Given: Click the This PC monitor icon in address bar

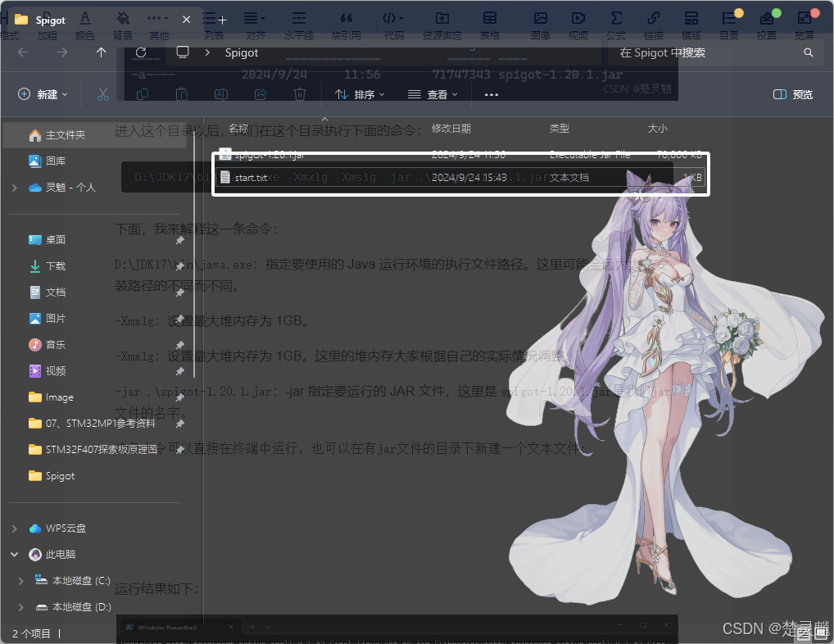Looking at the screenshot, I should [x=183, y=52].
